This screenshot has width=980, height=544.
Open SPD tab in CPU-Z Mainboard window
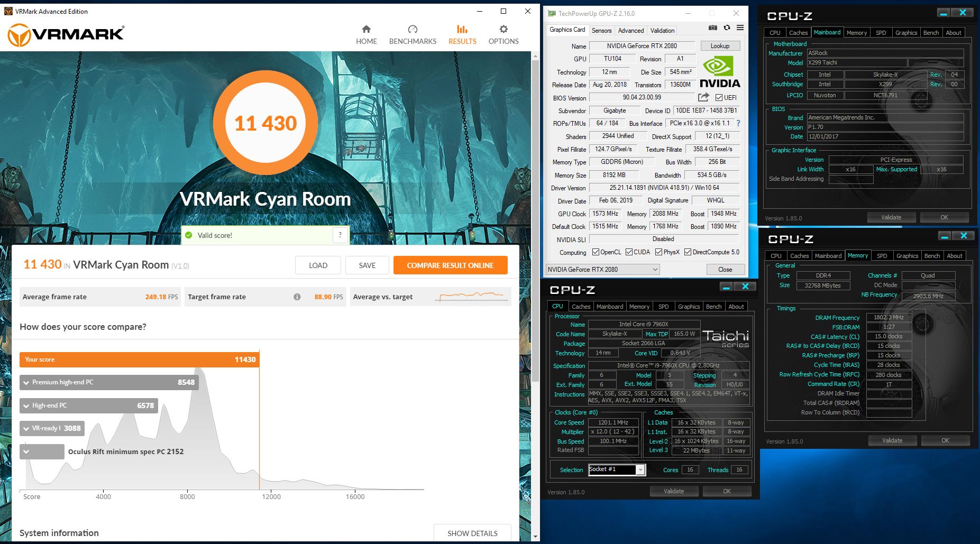tap(881, 33)
